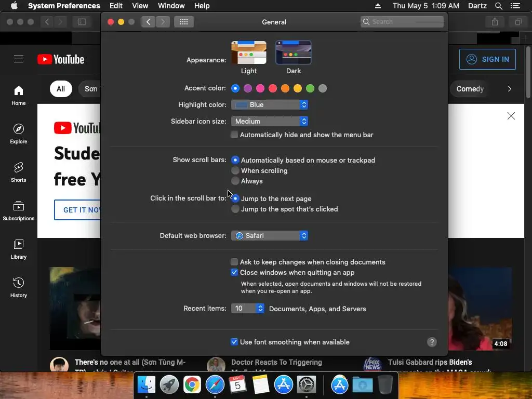Open Google Chrome from the Dock
Screen dimensions: 532x399
(x=192, y=384)
